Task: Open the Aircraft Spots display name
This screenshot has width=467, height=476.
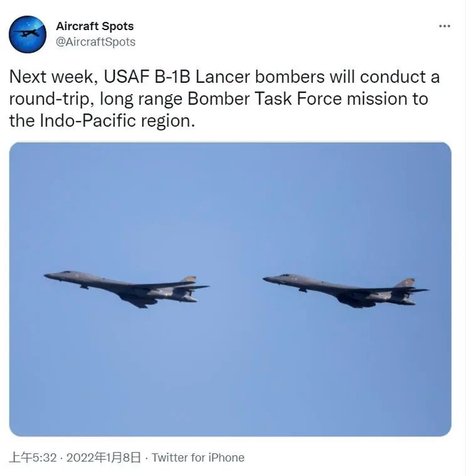Action: [x=95, y=27]
